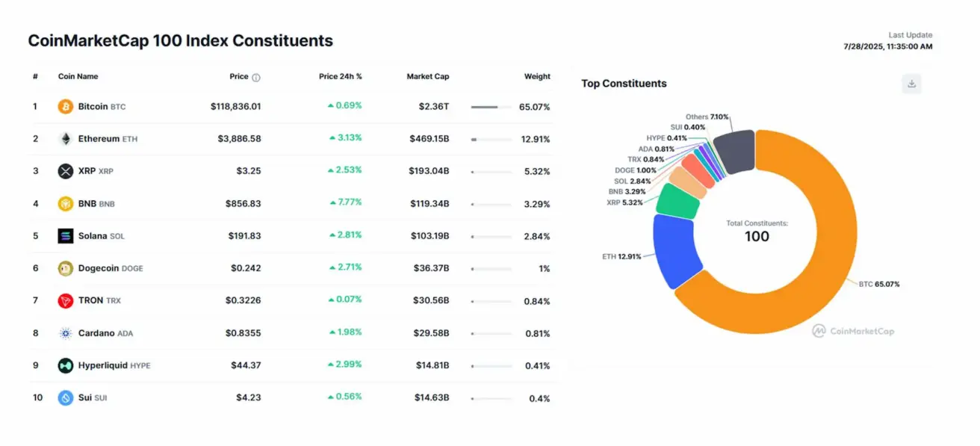
Task: Click XRP market cap $193.04B
Action: tap(429, 171)
